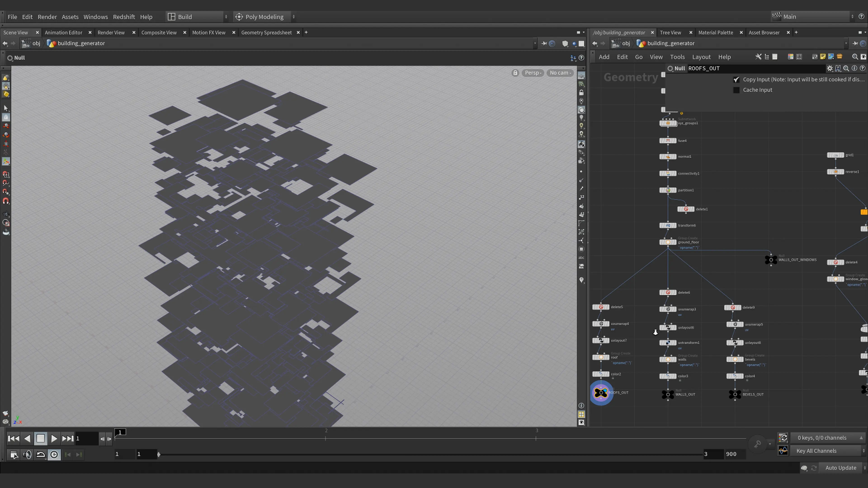Viewport: 868px width, 488px height.
Task: Select the ground_floor group node
Action: (668, 242)
